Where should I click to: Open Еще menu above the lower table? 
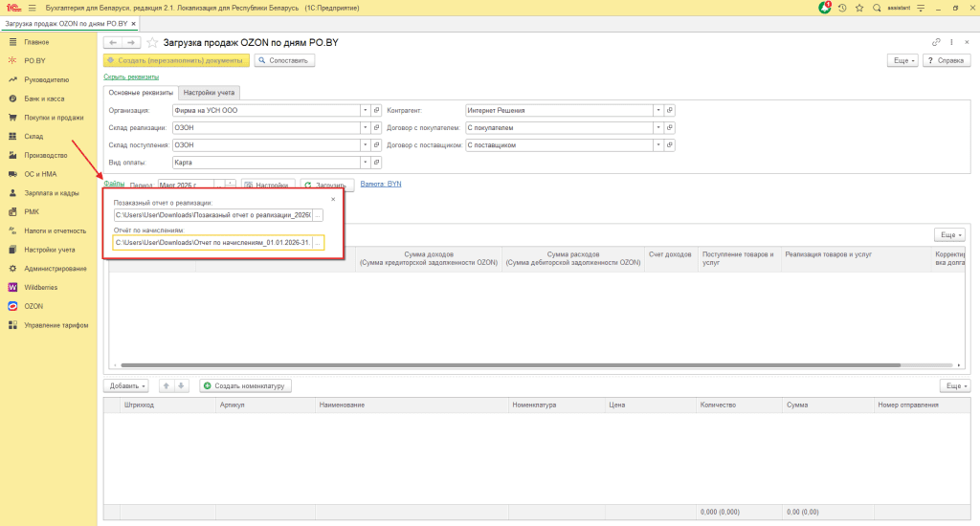coord(955,386)
